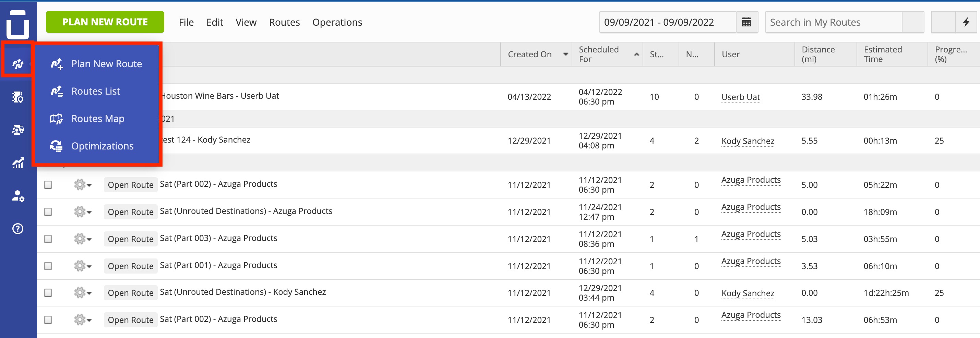980x338 pixels.
Task: Open the calendar date picker icon
Action: pos(746,22)
